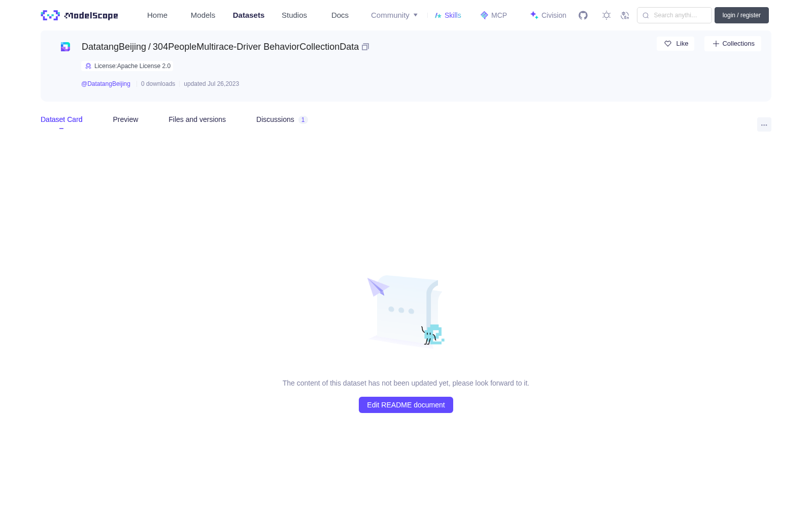The width and height of the screenshot is (812, 508).
Task: Open the Studios page
Action: click(294, 15)
